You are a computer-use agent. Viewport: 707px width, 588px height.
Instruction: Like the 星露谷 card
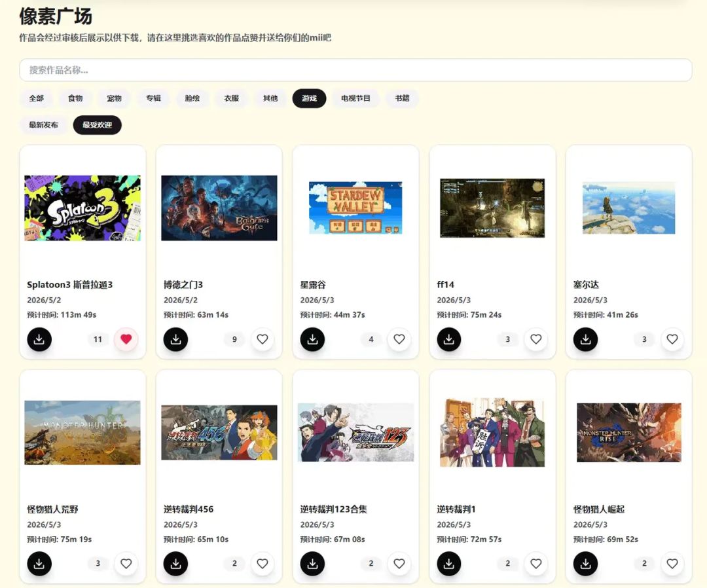[x=399, y=339]
